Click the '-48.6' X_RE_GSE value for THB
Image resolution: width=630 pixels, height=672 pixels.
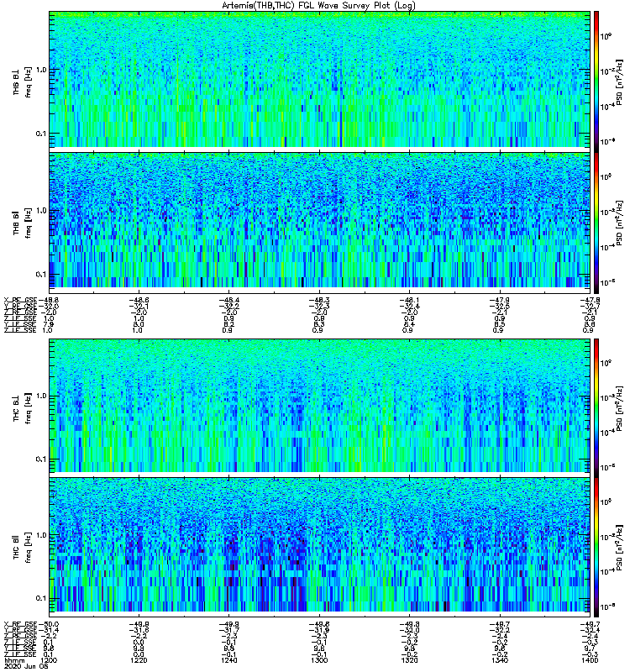[x=139, y=301]
